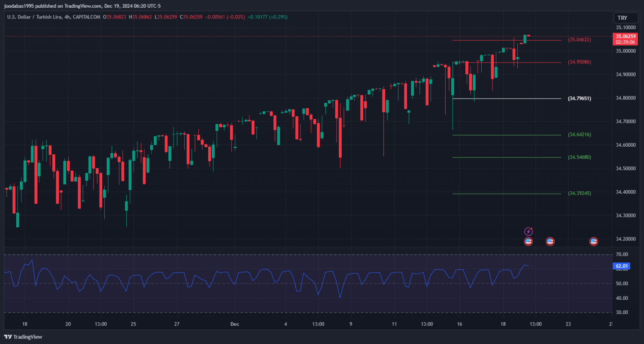The image size is (644, 344).
Task: Click the TradingView logo in the bottom corner
Action: point(24,337)
